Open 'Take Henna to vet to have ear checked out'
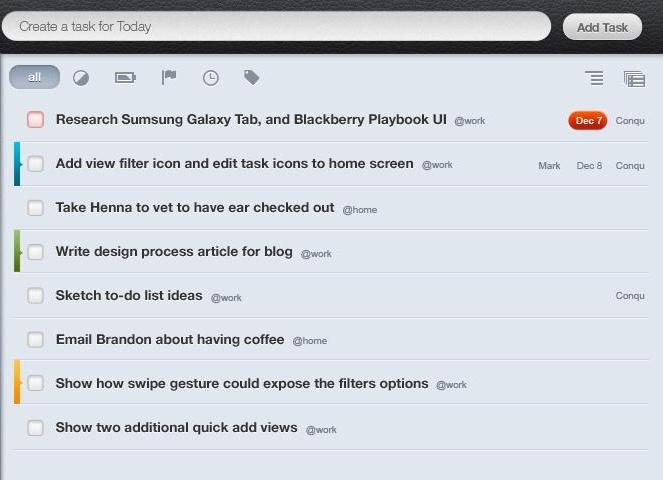The image size is (663, 480). [x=195, y=207]
